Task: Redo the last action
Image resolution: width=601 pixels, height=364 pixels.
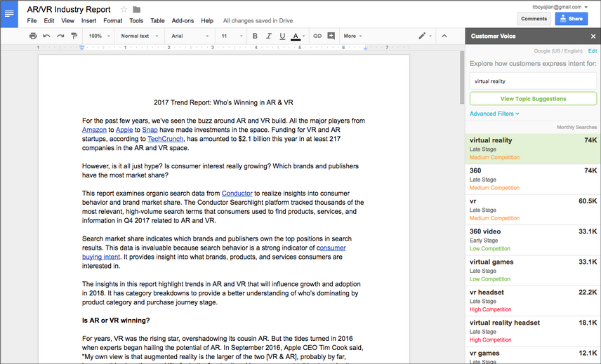Action: coord(60,36)
